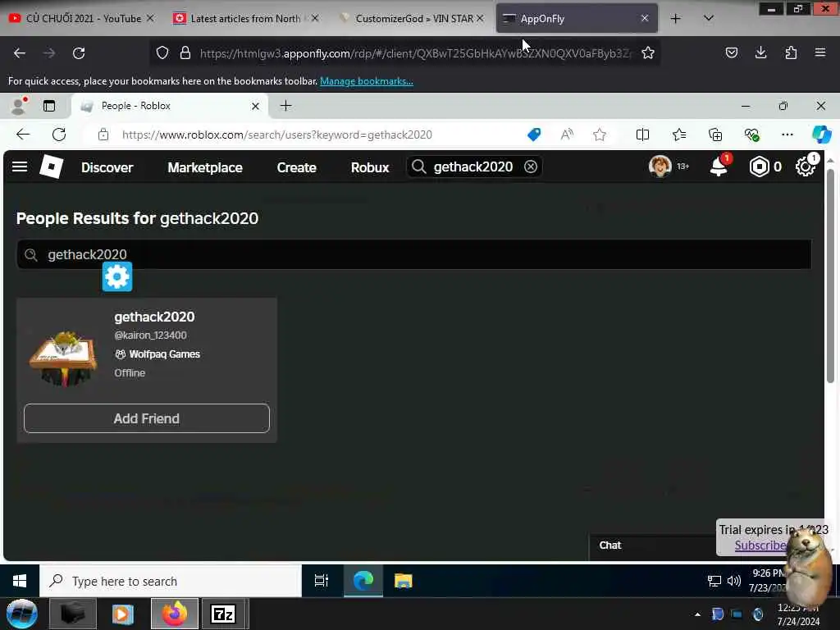Open Firefox shield tracking protection icon
This screenshot has height=630, width=840.
(162, 53)
